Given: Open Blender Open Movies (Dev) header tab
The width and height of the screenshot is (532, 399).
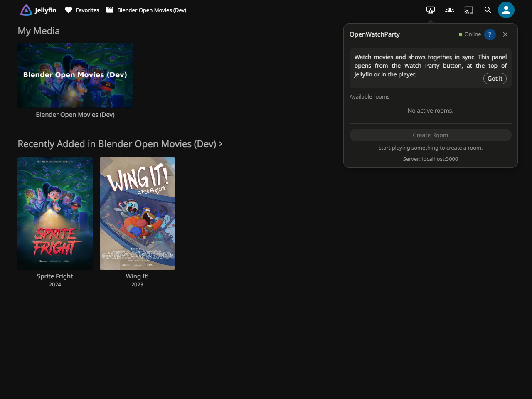Looking at the screenshot, I should click(x=146, y=10).
